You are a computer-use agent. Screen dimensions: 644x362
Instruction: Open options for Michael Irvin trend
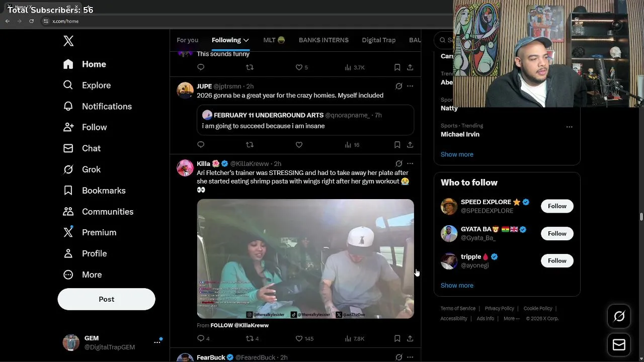click(x=569, y=127)
